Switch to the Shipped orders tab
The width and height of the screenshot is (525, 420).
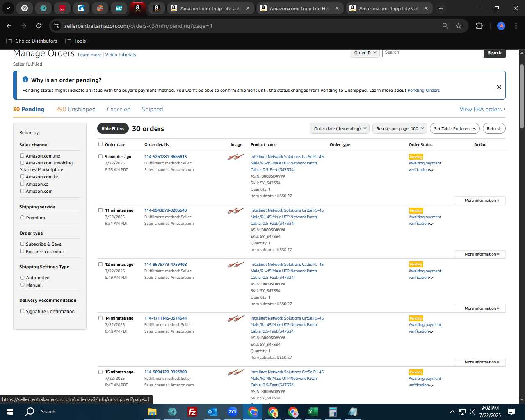152,109
